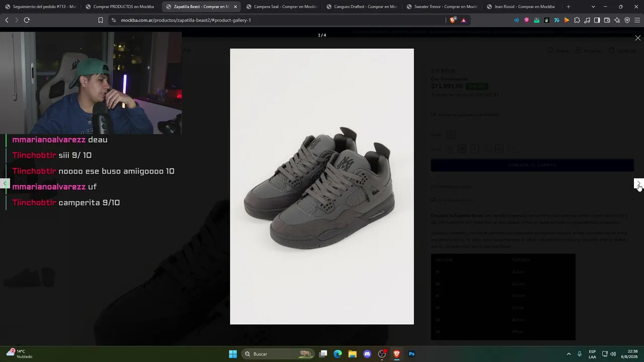The image size is (644, 362).
Task: Bookmark this page
Action: [101, 20]
